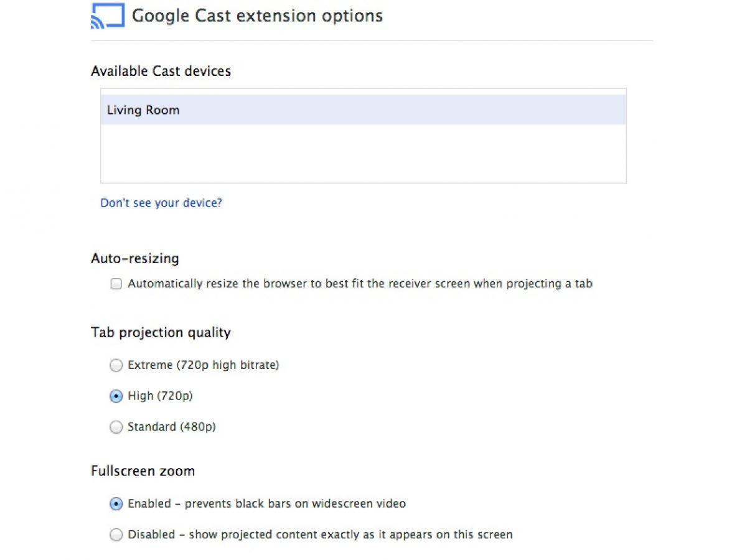Click the "Auto-resizing" section heading
747x560 pixels.
click(x=134, y=258)
